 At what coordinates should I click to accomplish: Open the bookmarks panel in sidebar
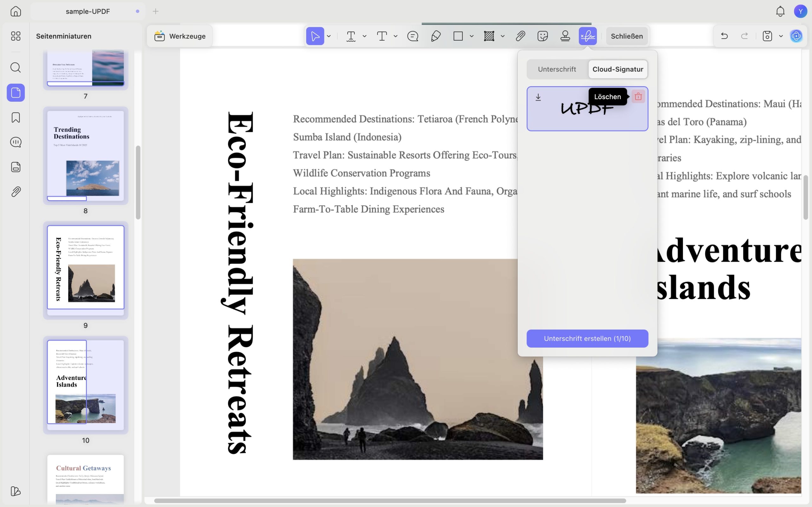click(16, 117)
